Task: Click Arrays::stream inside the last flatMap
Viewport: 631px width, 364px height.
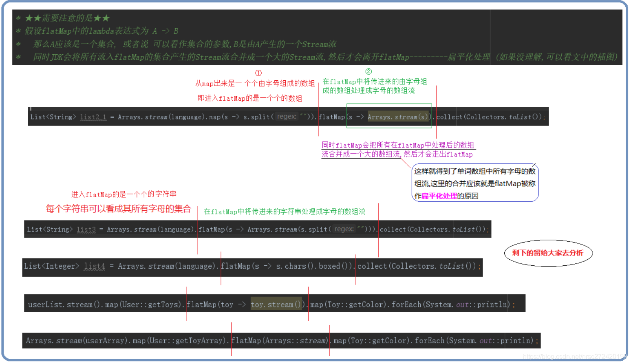Action: [x=296, y=340]
